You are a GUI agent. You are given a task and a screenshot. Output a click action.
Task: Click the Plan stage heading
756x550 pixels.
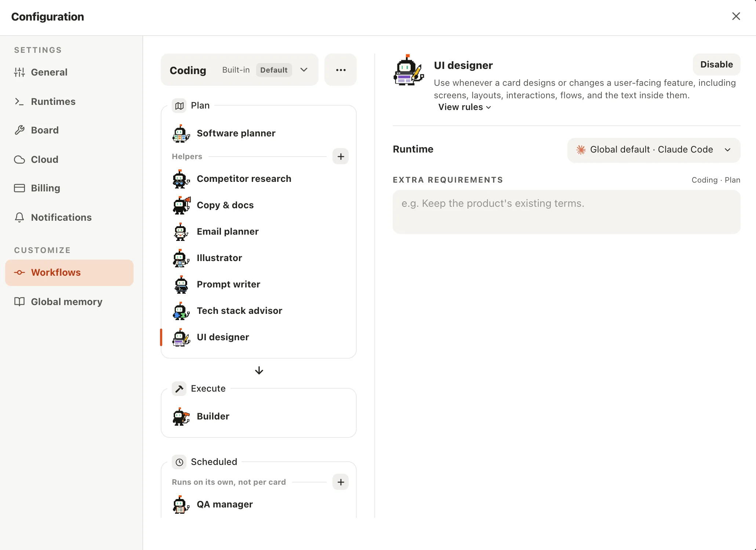(x=200, y=106)
